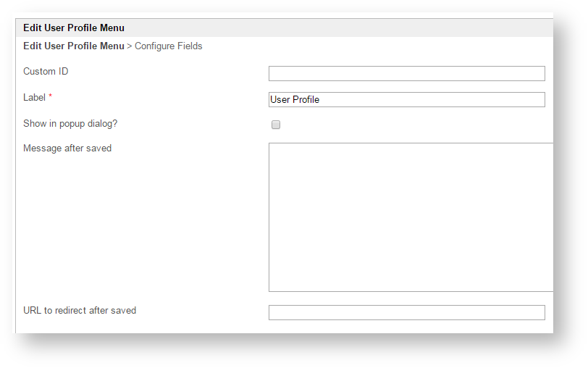Click the word Custom in the first label
This screenshot has width=588, height=368.
pyautogui.click(x=39, y=72)
